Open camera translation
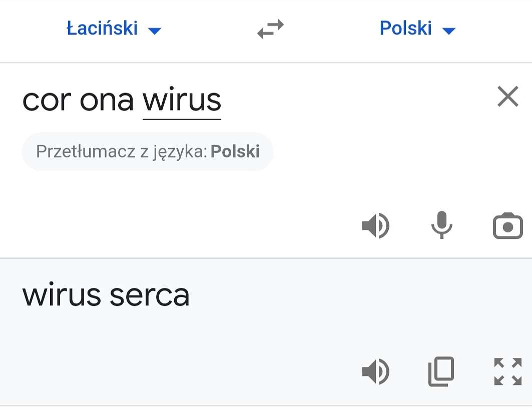Viewport: 532px width, 412px height. click(507, 226)
